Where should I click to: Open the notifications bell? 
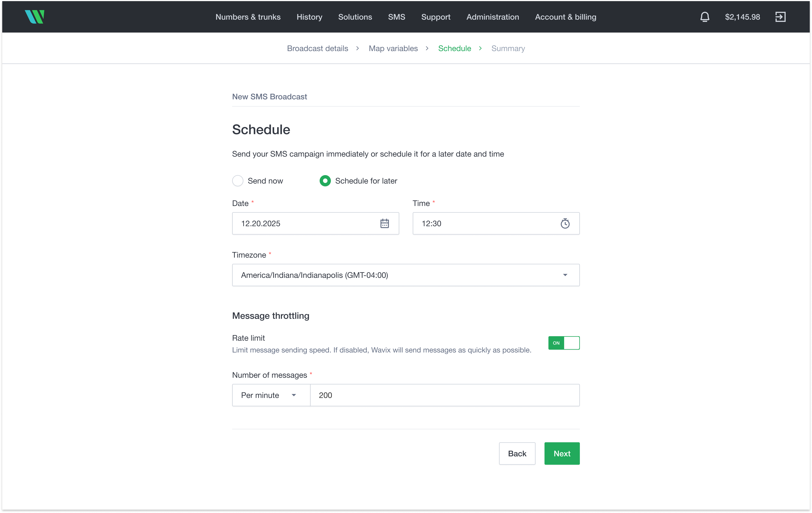coord(705,17)
